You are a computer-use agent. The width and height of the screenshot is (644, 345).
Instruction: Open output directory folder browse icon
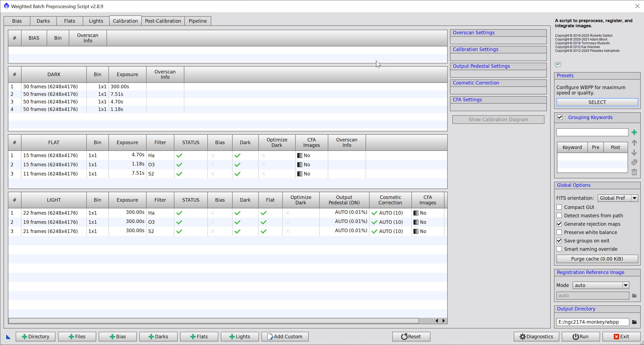tap(634, 322)
